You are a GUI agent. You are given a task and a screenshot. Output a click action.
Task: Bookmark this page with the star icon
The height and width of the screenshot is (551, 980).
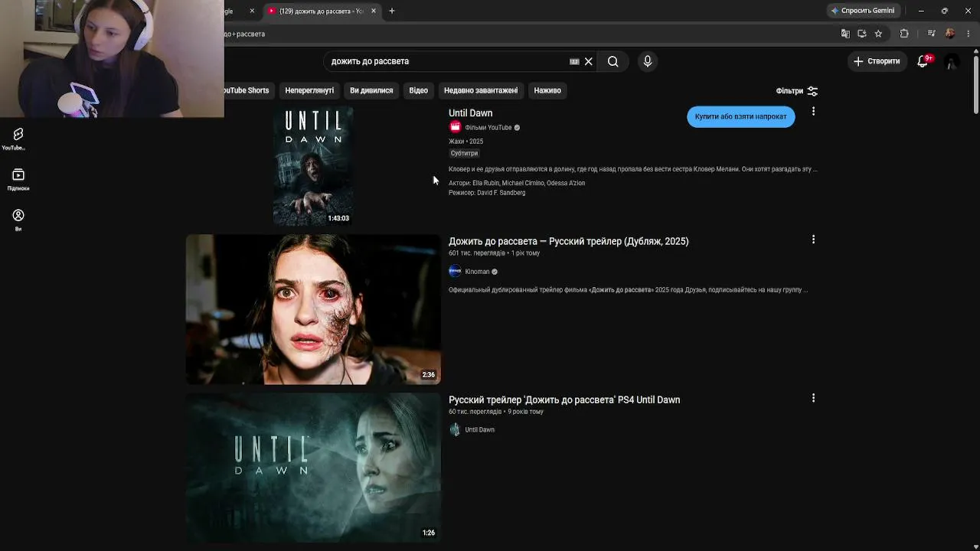(x=878, y=34)
